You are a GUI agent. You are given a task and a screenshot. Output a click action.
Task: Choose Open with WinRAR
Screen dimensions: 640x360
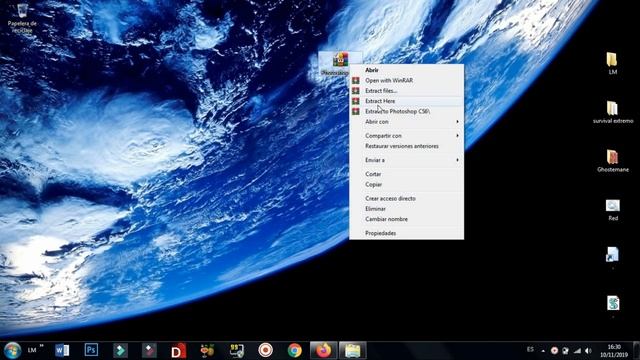[x=407, y=80]
